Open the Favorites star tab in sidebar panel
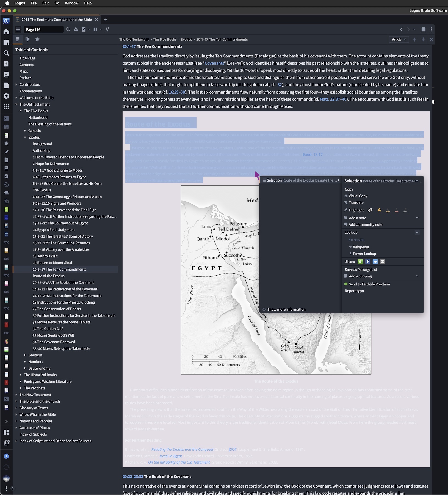Image resolution: width=448 pixels, height=495 pixels. 37,39
